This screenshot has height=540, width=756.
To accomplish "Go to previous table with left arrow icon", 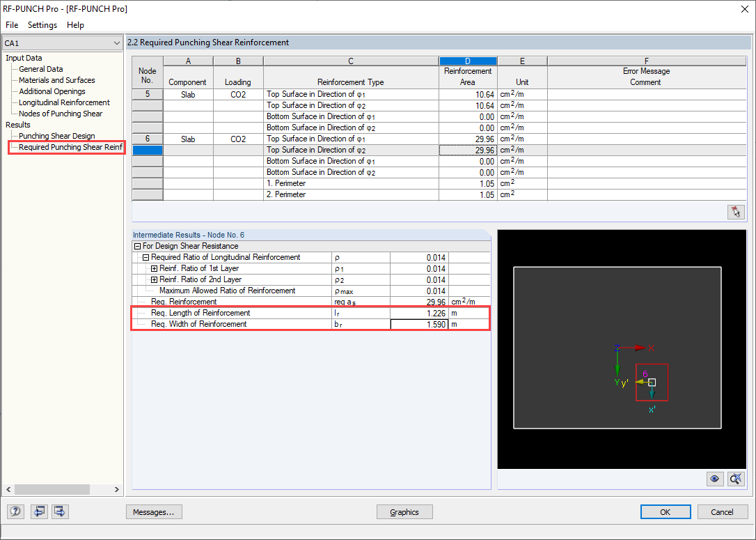I will 38,511.
